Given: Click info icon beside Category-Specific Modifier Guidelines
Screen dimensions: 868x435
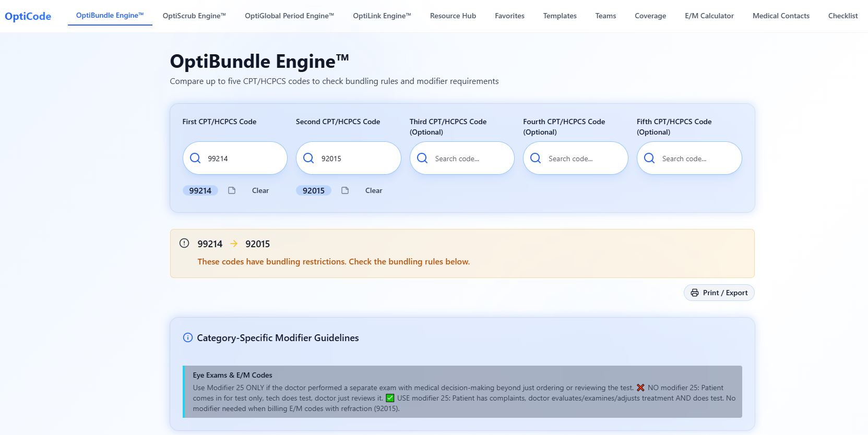Looking at the screenshot, I should pyautogui.click(x=188, y=337).
